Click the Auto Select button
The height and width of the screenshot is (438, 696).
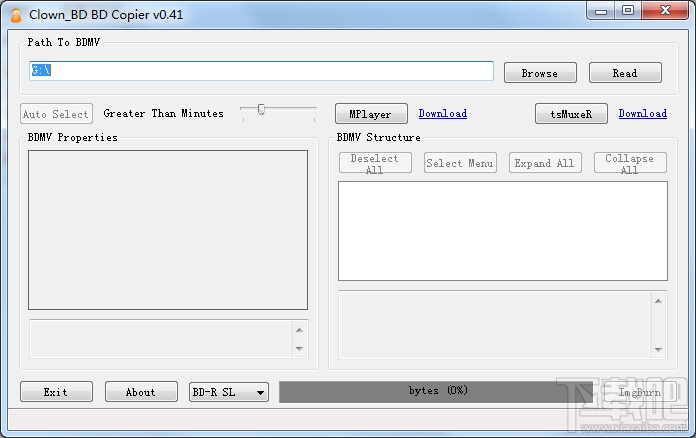pyautogui.click(x=56, y=114)
